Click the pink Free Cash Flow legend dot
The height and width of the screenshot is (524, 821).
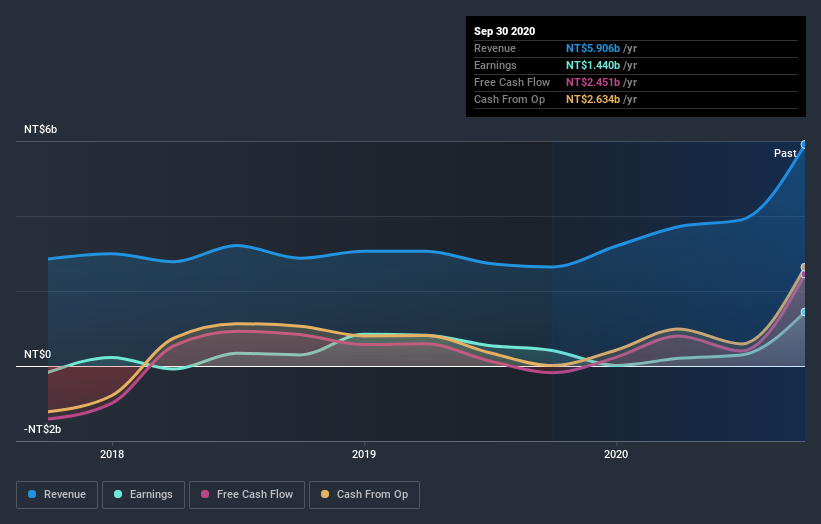(205, 494)
